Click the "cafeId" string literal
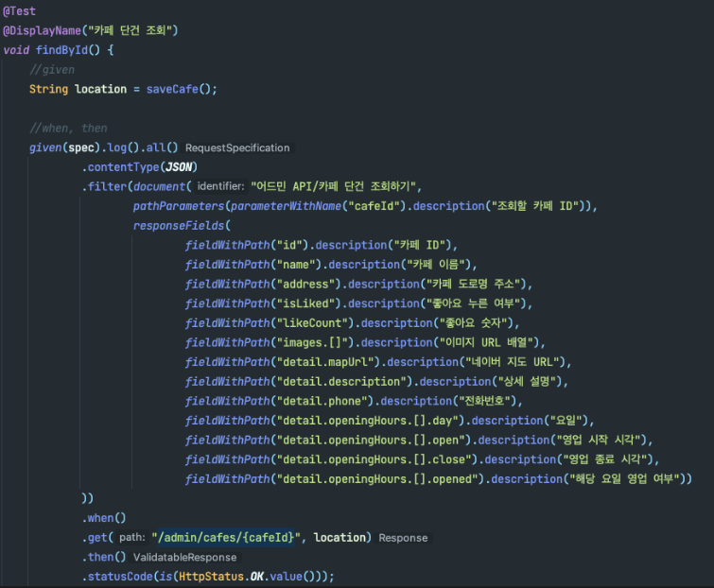The width and height of the screenshot is (714, 588). pos(374,206)
